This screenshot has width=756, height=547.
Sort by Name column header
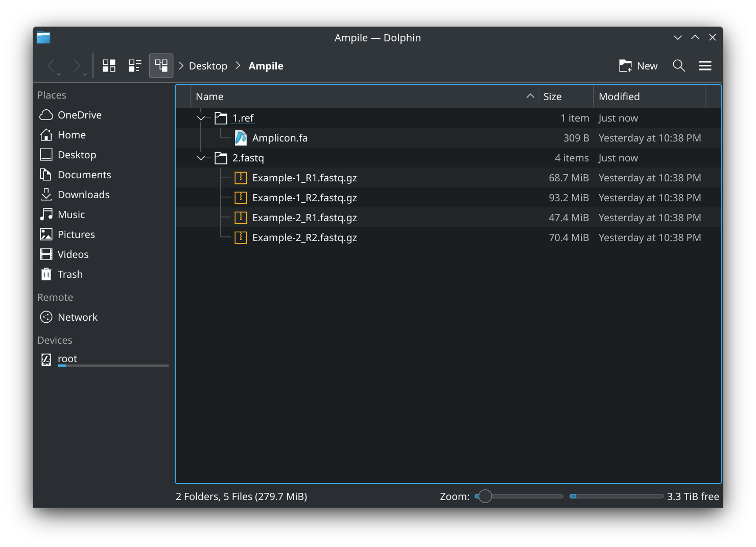[363, 97]
